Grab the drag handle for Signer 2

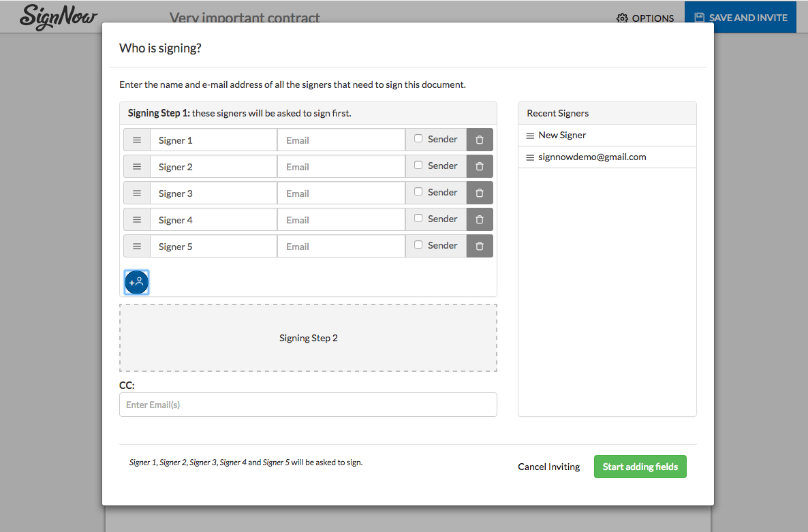point(137,166)
